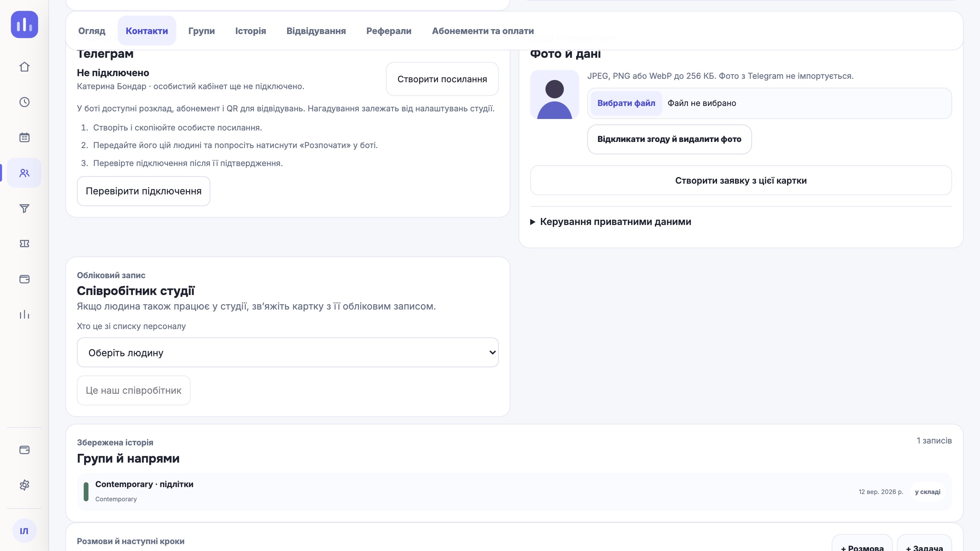Image resolution: width=980 pixels, height=551 pixels.
Task: Switch to the Відвідування tab
Action: point(316,31)
